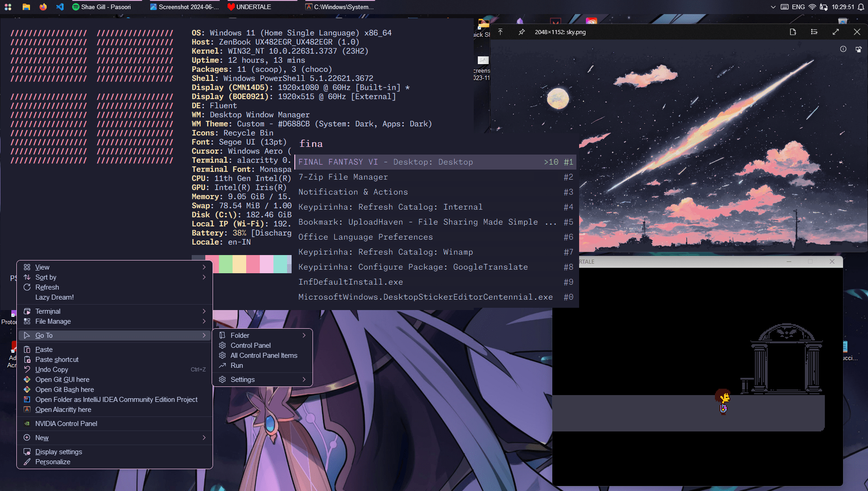Choose 'Paste shortcut' from the context menu
Image resolution: width=868 pixels, height=491 pixels.
(114, 360)
